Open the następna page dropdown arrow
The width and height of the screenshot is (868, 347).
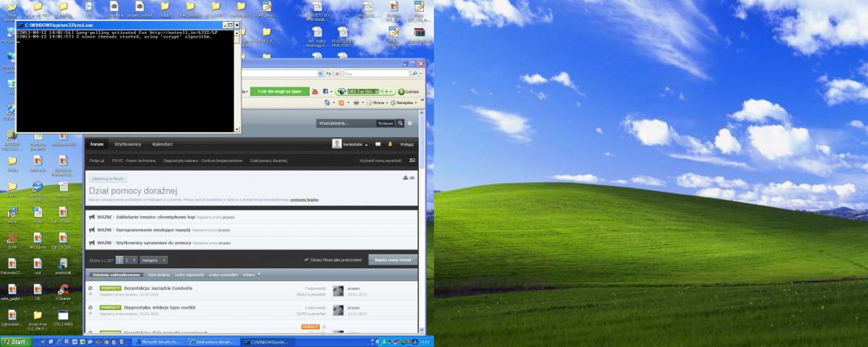tap(164, 260)
